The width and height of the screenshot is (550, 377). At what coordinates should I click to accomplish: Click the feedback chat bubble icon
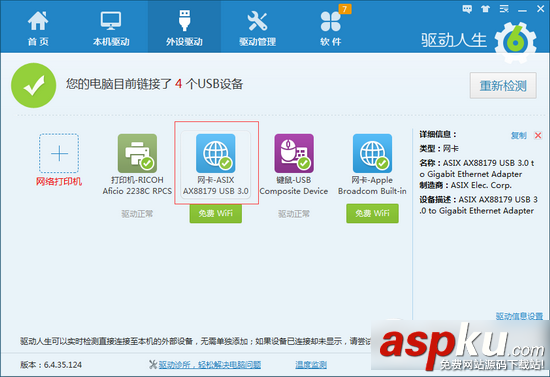click(x=467, y=9)
